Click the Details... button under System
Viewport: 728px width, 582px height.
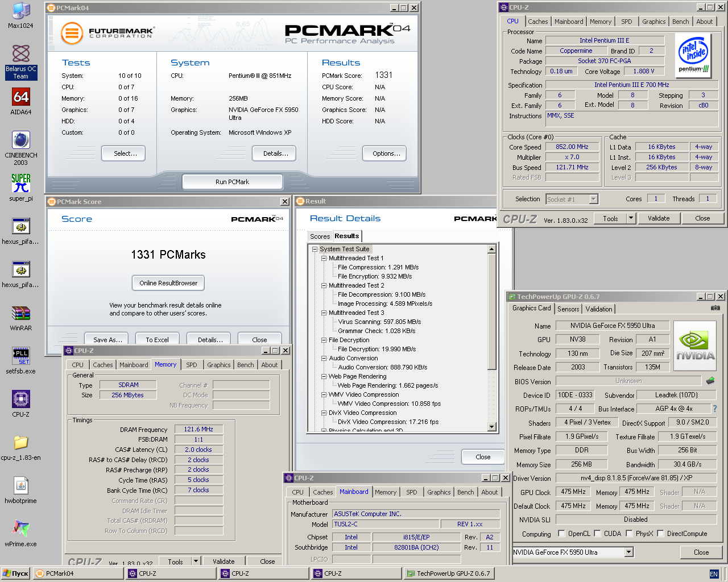pyautogui.click(x=275, y=153)
